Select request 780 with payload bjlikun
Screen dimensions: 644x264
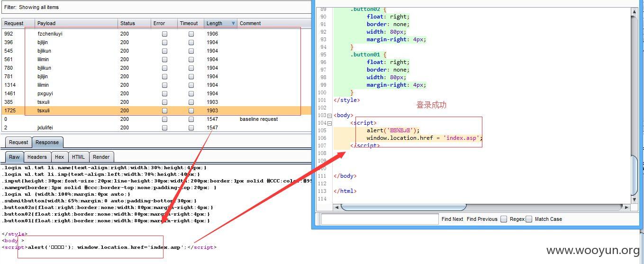(156, 68)
